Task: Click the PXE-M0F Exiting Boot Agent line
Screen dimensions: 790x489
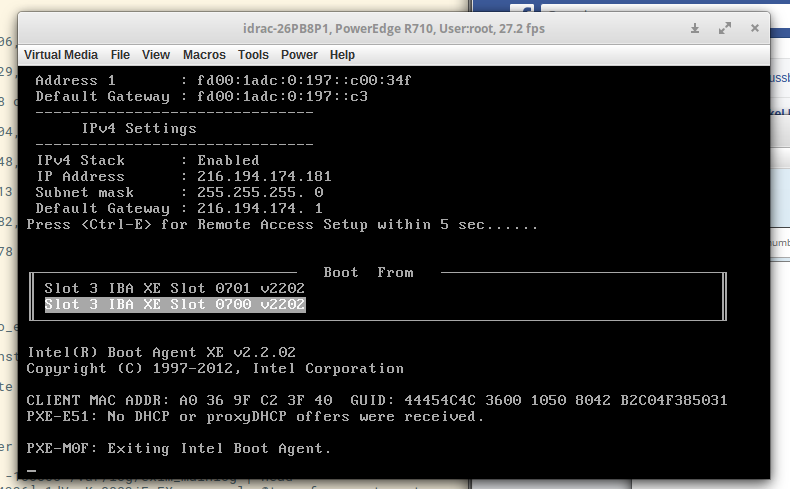Action: pyautogui.click(x=178, y=448)
